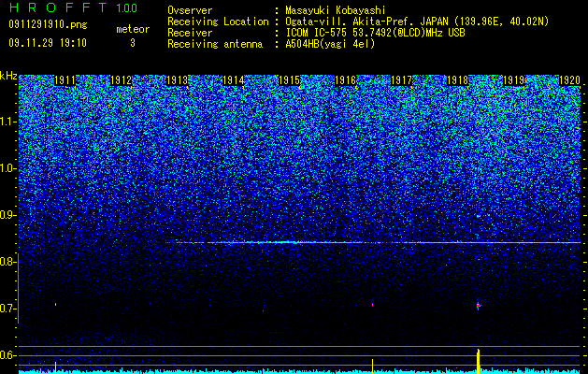Click the Masayuki Kobayashi observer name
The width and height of the screenshot is (588, 374).
[x=336, y=10]
